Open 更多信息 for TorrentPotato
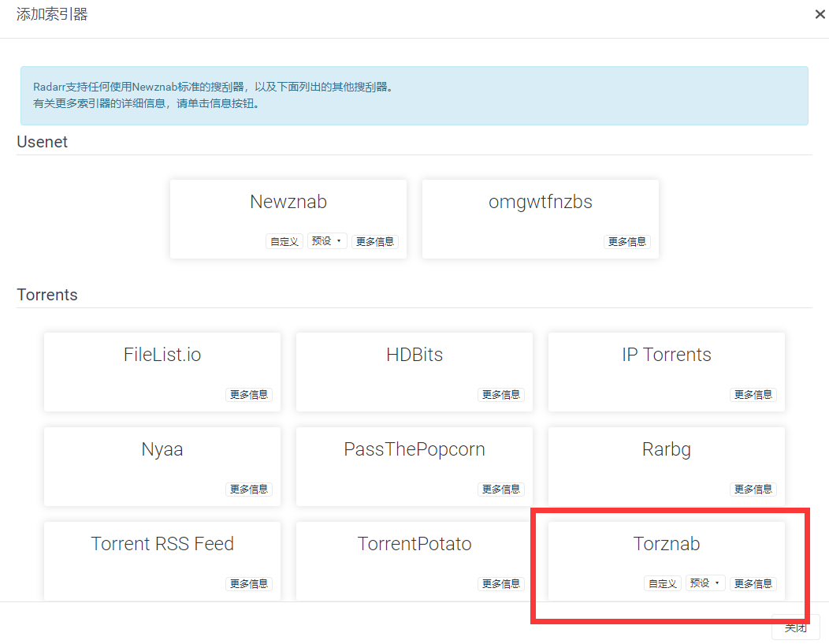The height and width of the screenshot is (644, 829). 501,583
